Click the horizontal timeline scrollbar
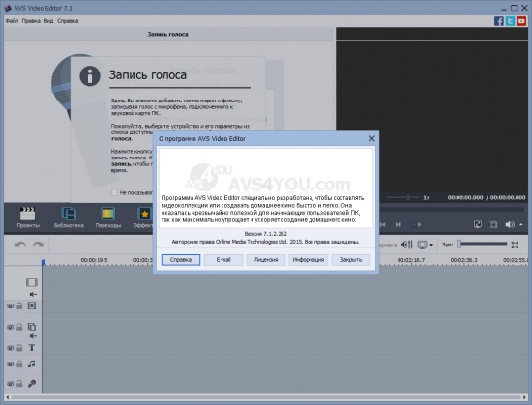The image size is (532, 405). pyautogui.click(x=266, y=397)
